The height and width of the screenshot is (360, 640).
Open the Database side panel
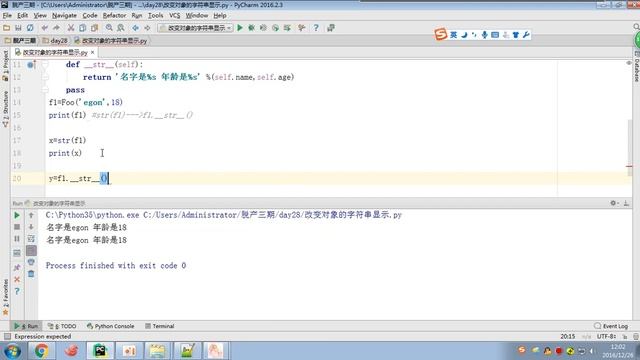click(636, 66)
